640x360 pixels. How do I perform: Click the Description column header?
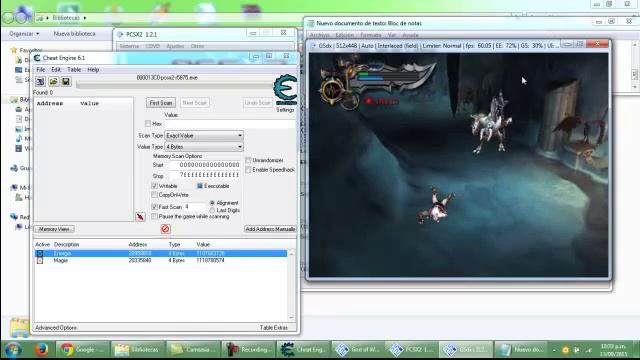tap(67, 244)
